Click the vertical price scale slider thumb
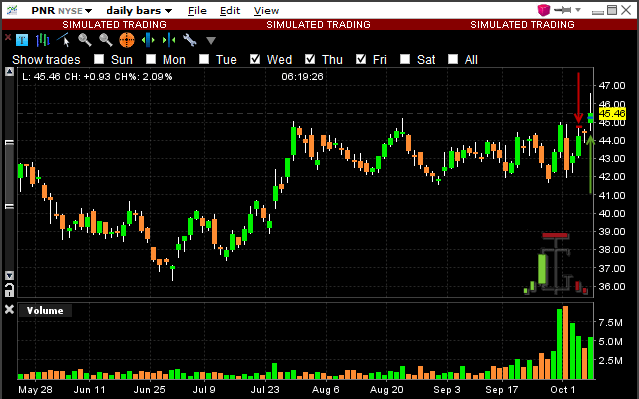Screen dimensions: 639x399 tap(9, 175)
